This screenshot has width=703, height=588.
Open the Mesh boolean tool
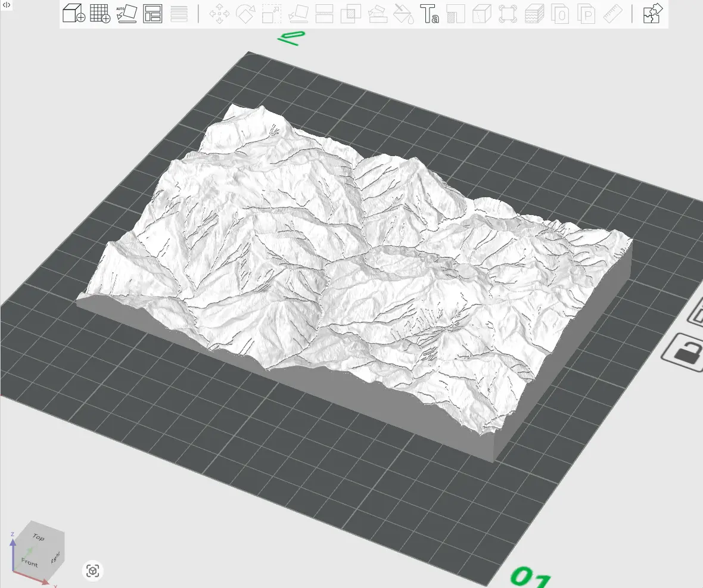(x=350, y=14)
